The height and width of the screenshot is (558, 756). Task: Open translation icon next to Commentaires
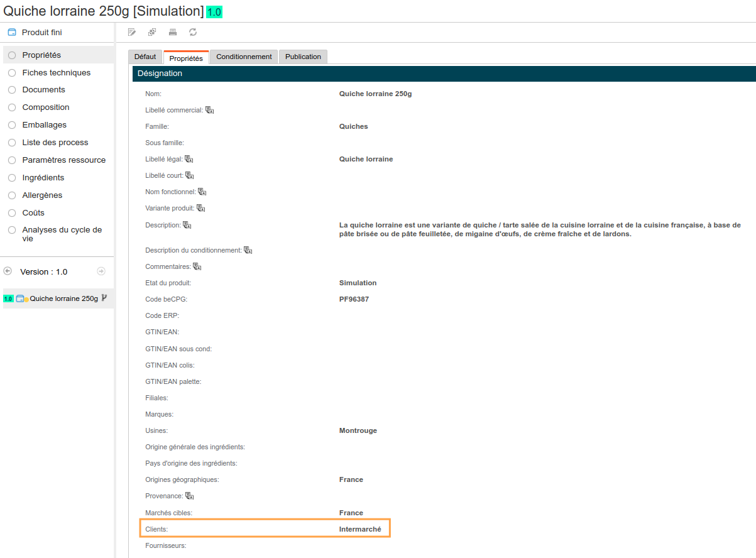[x=197, y=266]
